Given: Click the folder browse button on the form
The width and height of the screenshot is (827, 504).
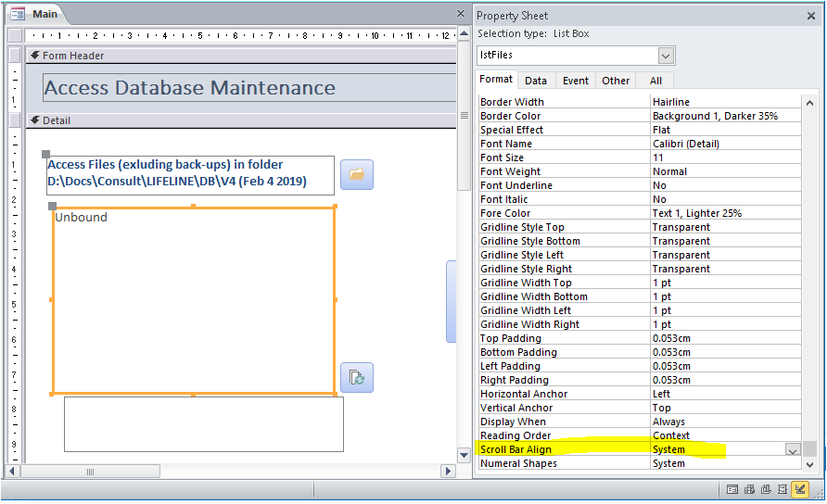Looking at the screenshot, I should pyautogui.click(x=357, y=174).
